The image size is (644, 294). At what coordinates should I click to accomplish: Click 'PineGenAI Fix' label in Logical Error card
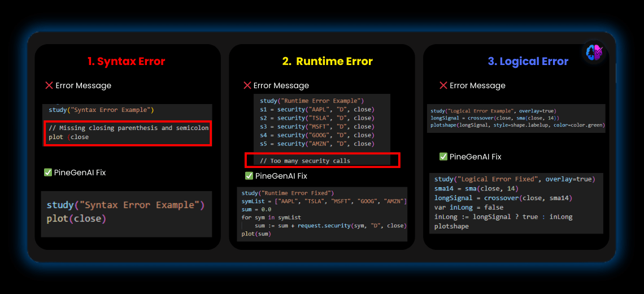(x=476, y=157)
